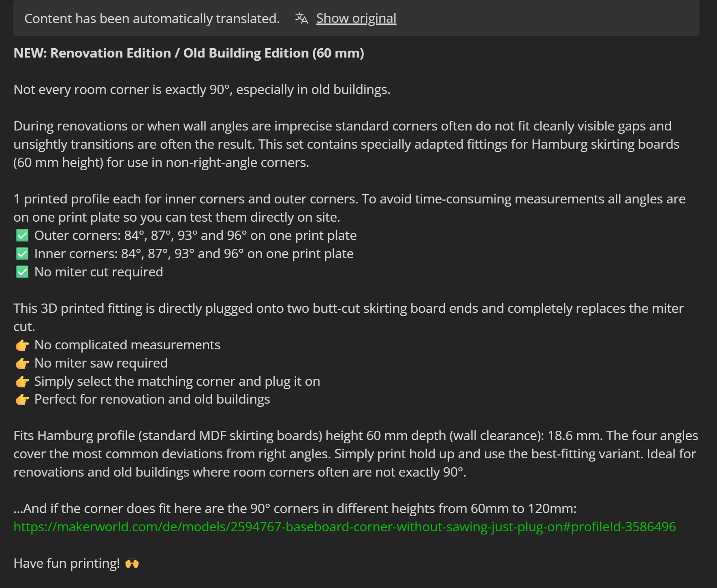Click green check beside No miter cut required

click(22, 272)
